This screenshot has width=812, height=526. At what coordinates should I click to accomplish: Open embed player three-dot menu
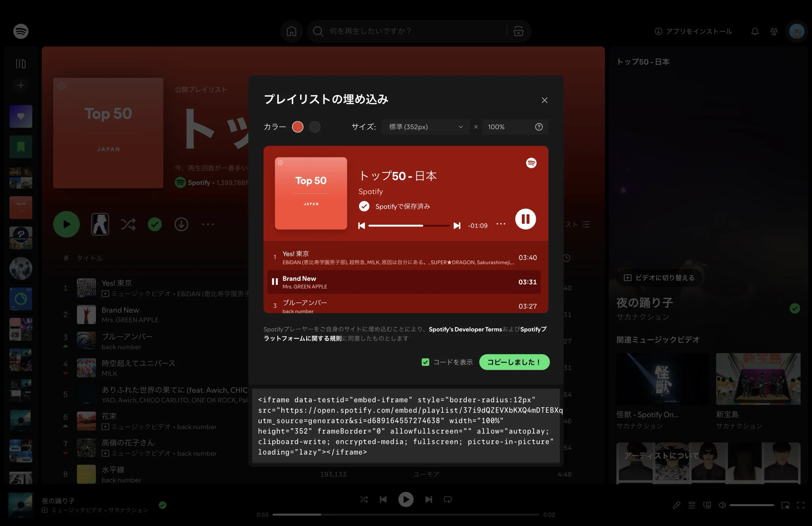tap(501, 224)
